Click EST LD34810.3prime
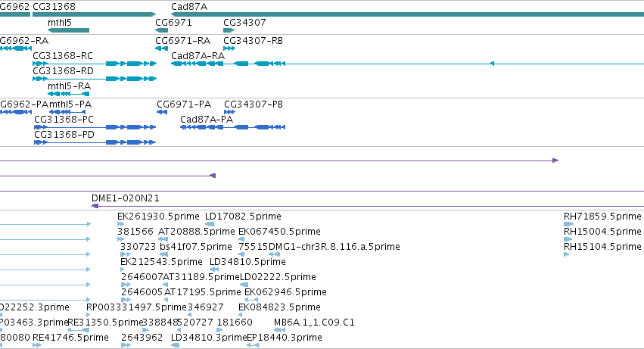Screen dimensions: 644x349 209,338
